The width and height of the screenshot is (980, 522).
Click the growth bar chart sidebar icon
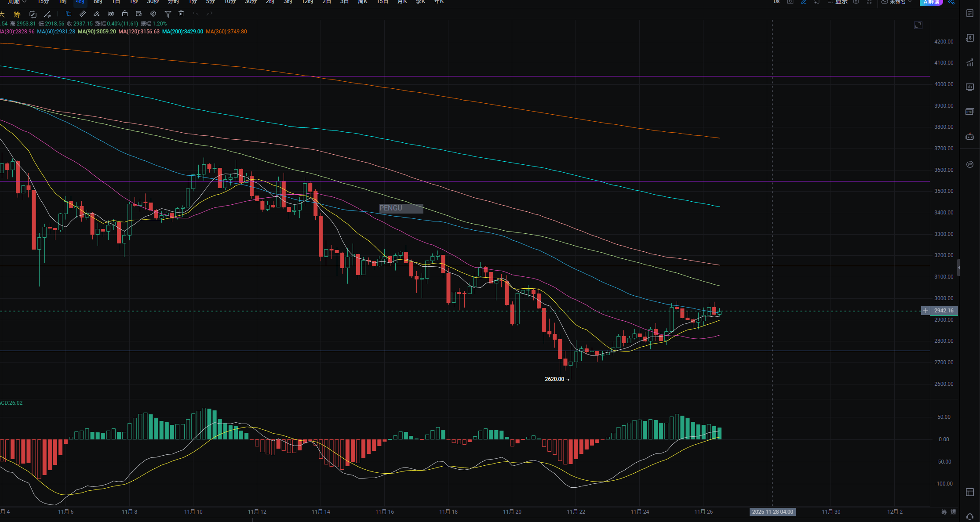click(x=969, y=63)
